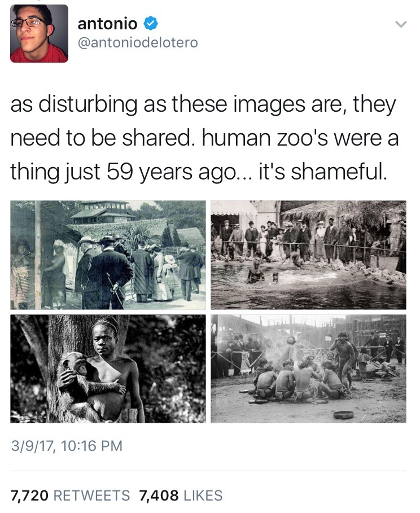View the 7,720 Retweets list
420x513 pixels.
coord(70,496)
